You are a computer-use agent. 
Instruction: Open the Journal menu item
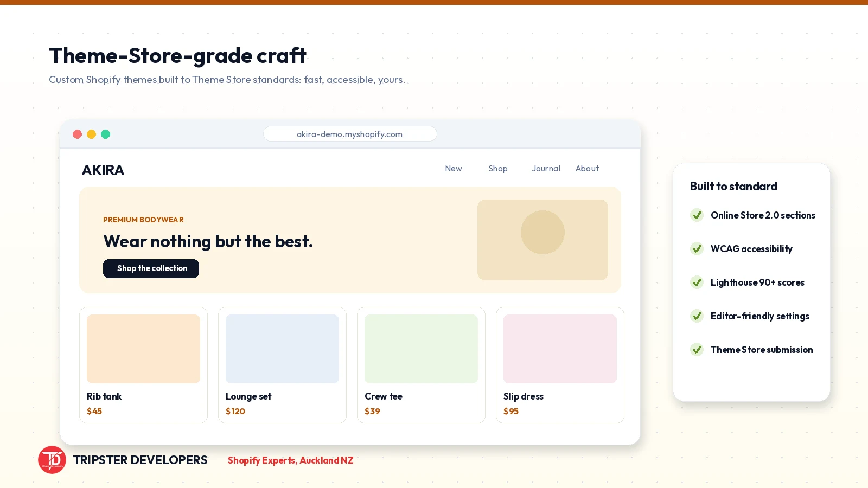pyautogui.click(x=546, y=169)
